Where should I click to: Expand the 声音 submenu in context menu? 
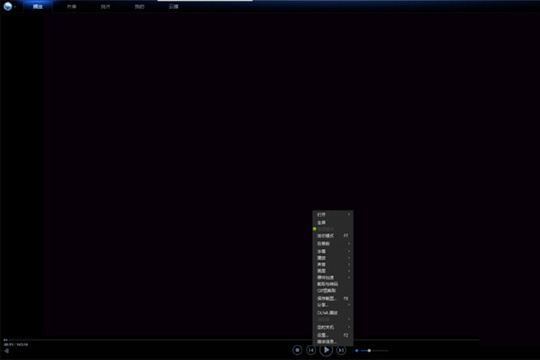tap(333, 265)
